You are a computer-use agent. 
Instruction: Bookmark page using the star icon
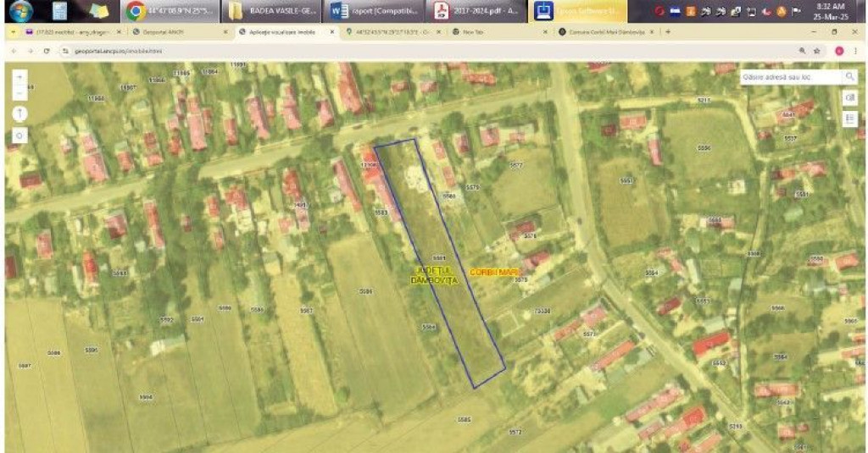(816, 51)
